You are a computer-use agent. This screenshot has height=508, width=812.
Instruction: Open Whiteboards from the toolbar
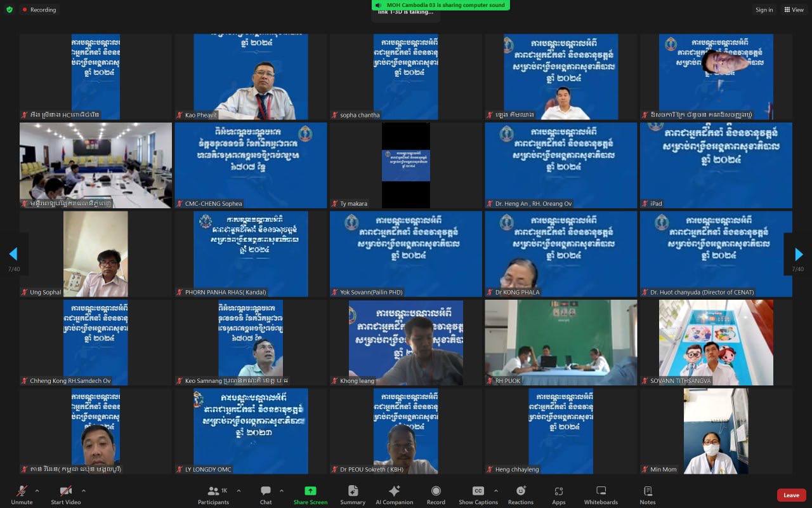pos(601,491)
